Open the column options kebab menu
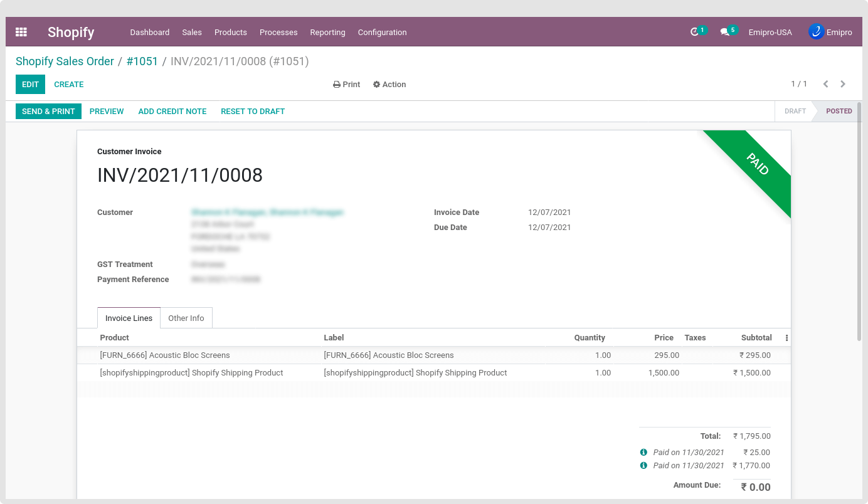Image resolution: width=868 pixels, height=504 pixels. click(786, 338)
